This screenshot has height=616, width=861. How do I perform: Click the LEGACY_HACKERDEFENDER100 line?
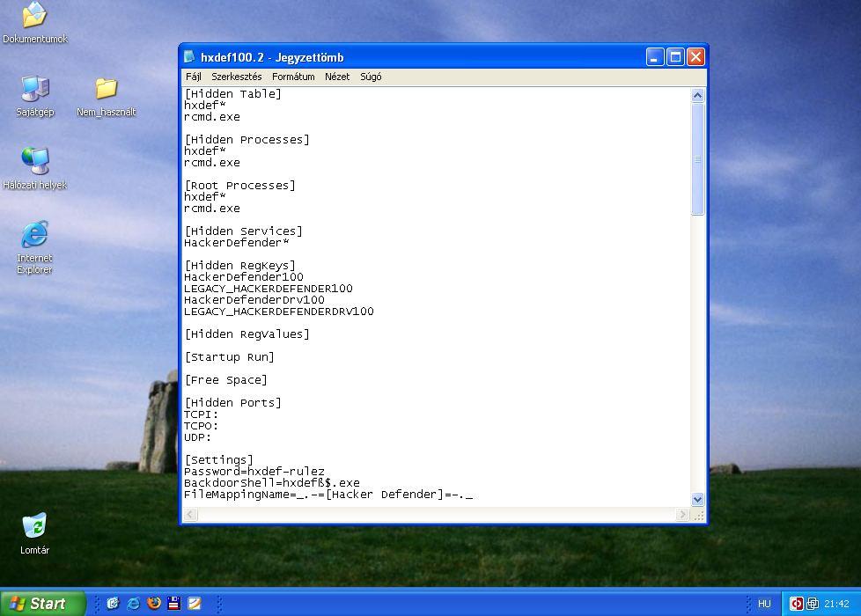tap(269, 289)
